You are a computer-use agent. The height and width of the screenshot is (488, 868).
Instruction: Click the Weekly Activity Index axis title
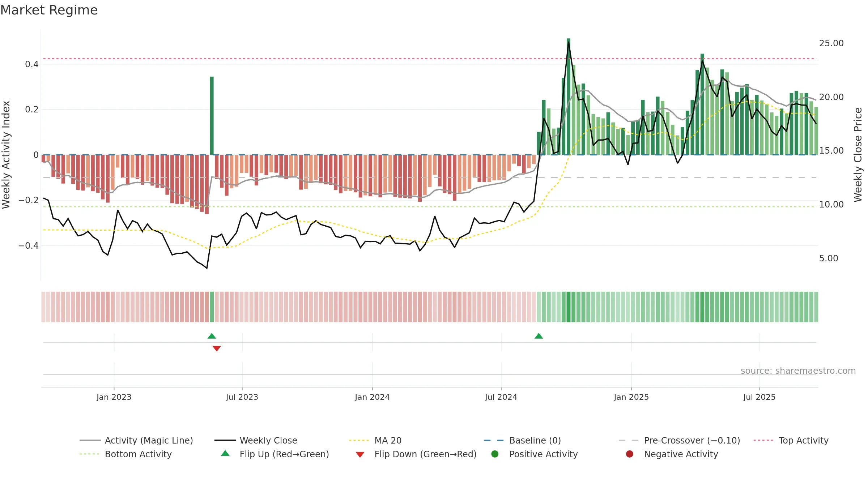(x=6, y=155)
